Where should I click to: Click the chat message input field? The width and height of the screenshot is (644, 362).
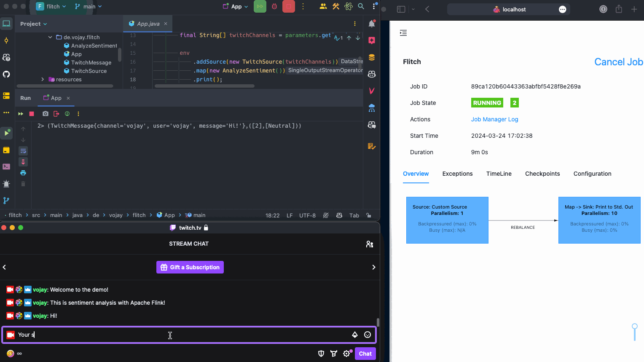click(x=181, y=335)
